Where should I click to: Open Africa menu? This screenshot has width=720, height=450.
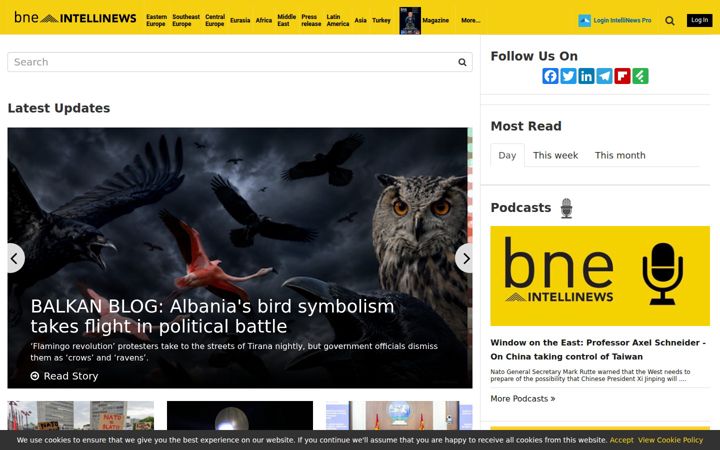point(264,20)
